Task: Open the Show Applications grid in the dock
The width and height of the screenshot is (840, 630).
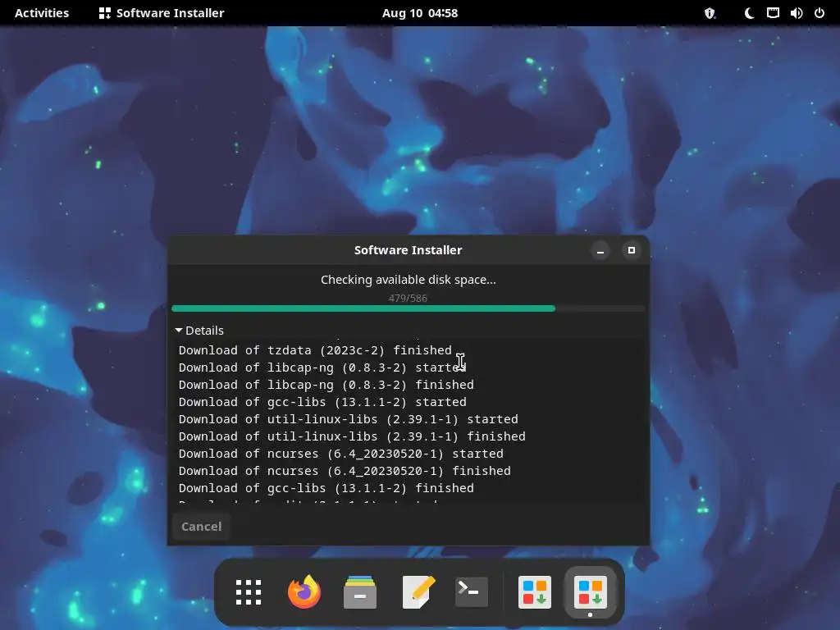Action: (x=249, y=592)
